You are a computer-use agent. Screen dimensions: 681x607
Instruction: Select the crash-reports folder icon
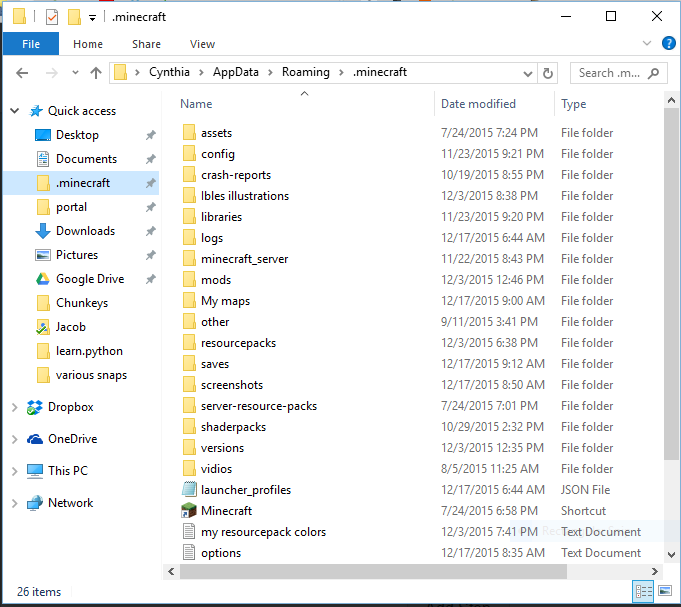(x=189, y=175)
